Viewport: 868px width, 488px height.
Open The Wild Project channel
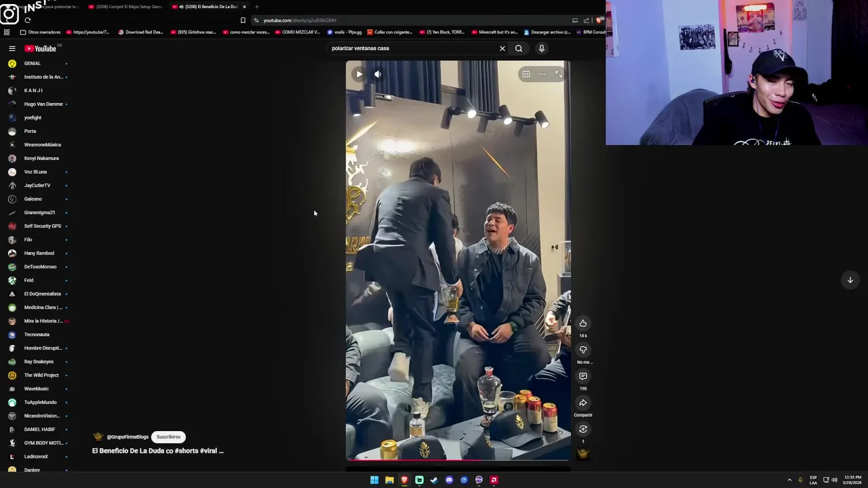click(x=41, y=375)
